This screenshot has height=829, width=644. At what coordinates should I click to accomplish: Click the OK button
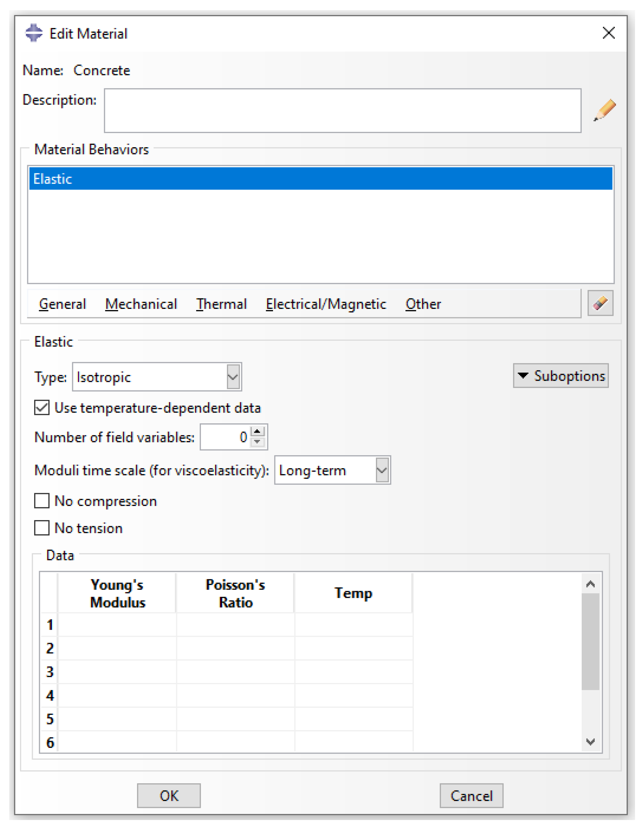click(169, 796)
